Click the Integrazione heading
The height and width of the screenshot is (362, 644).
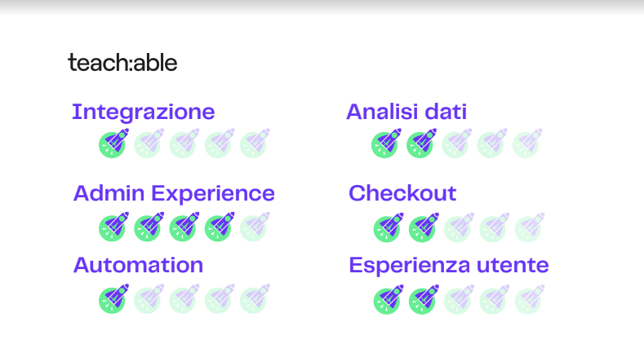coord(143,112)
